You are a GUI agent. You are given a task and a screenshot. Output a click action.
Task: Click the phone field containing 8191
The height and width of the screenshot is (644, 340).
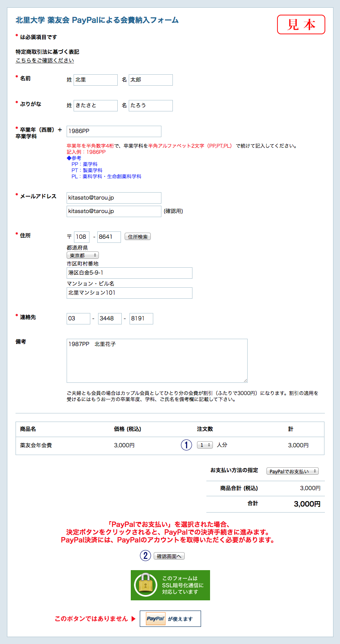point(141,319)
